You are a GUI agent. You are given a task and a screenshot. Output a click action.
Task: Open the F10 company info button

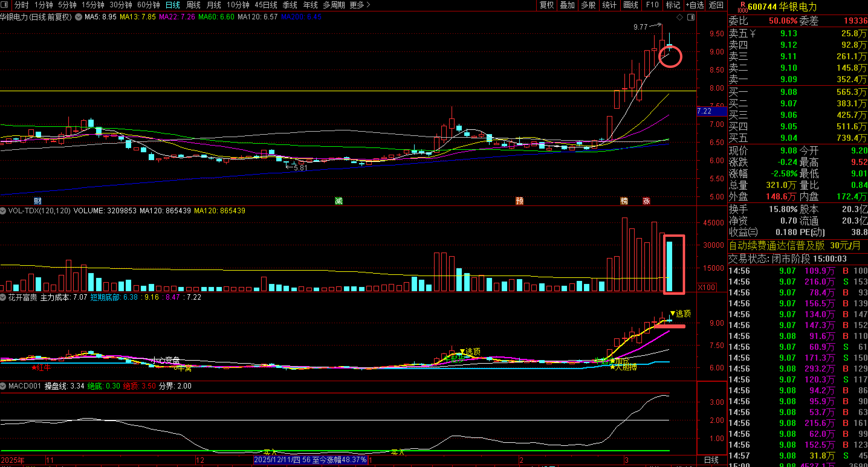coord(652,5)
